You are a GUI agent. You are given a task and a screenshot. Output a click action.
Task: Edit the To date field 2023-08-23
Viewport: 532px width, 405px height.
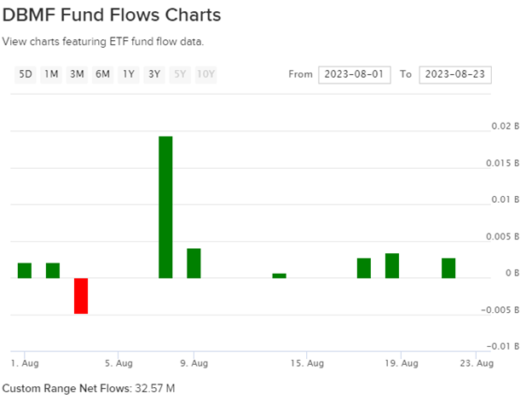point(454,74)
